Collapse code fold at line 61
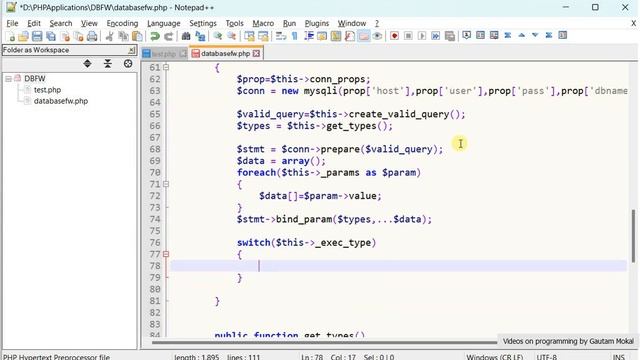 (166, 67)
